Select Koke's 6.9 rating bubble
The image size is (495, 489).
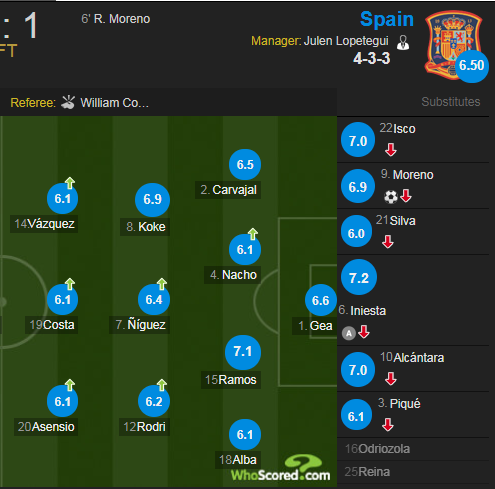tap(152, 199)
